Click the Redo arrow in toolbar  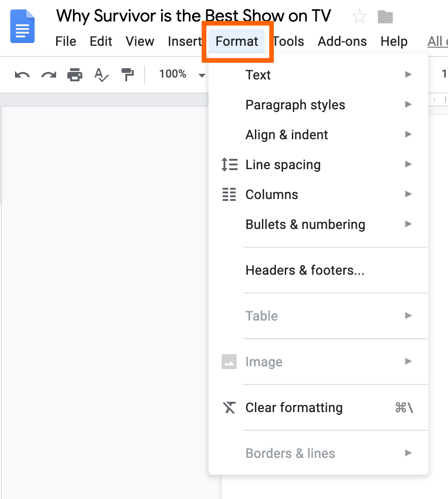pos(49,75)
